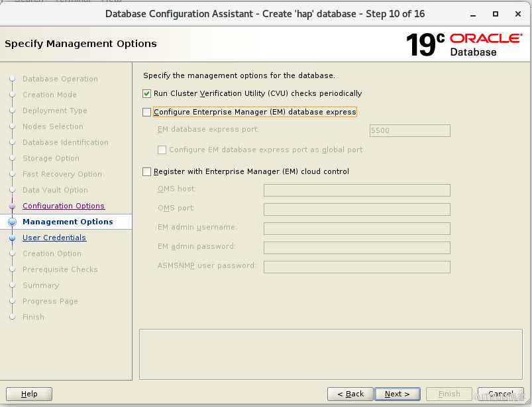Click the Oracle 19c Database logo
This screenshot has height=407, width=532.
point(464,44)
